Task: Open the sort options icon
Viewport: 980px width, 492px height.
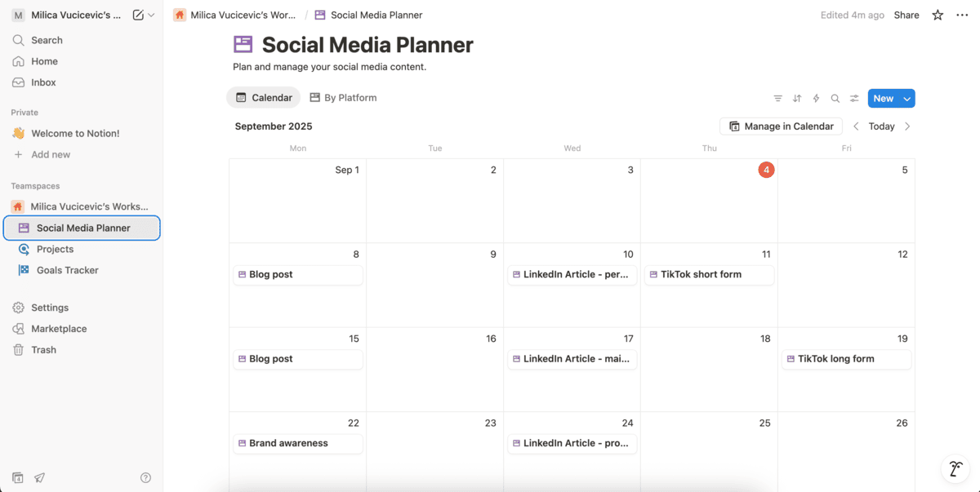Action: (797, 99)
